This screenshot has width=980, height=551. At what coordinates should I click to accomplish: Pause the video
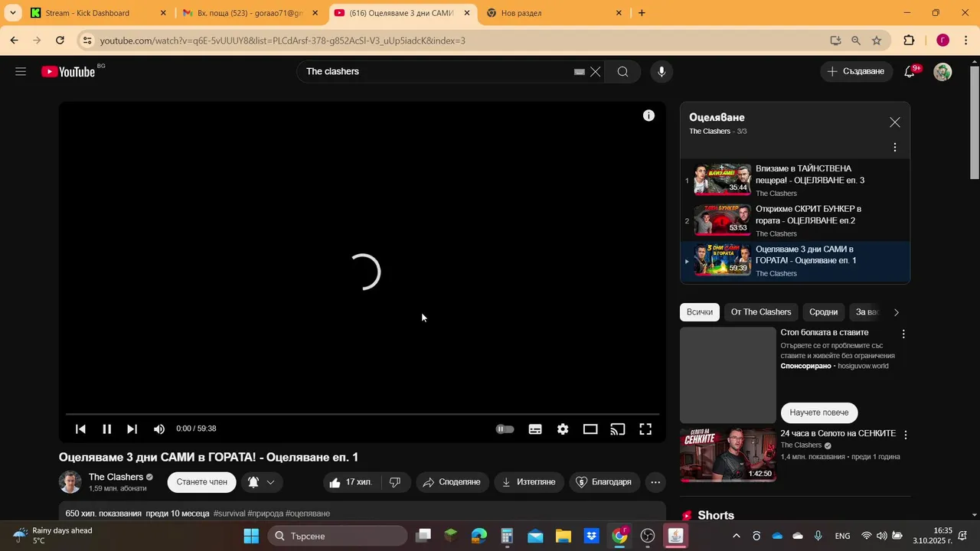(x=107, y=429)
